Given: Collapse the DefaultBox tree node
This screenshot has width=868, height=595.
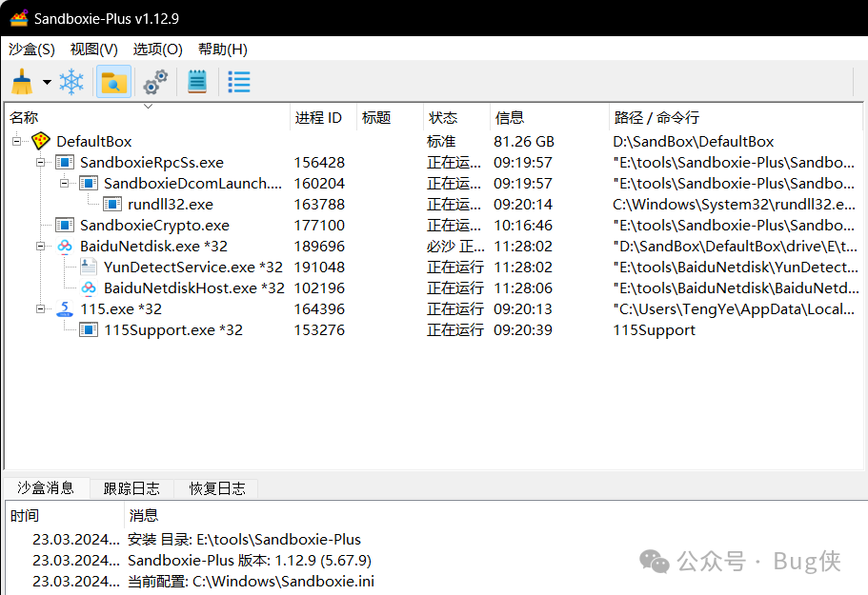Looking at the screenshot, I should [x=16, y=141].
